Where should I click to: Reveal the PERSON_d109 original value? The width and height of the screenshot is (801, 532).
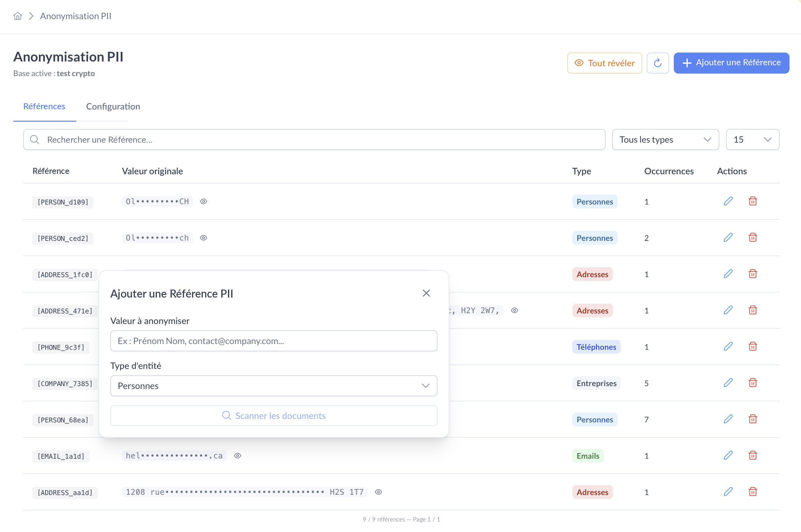(203, 202)
